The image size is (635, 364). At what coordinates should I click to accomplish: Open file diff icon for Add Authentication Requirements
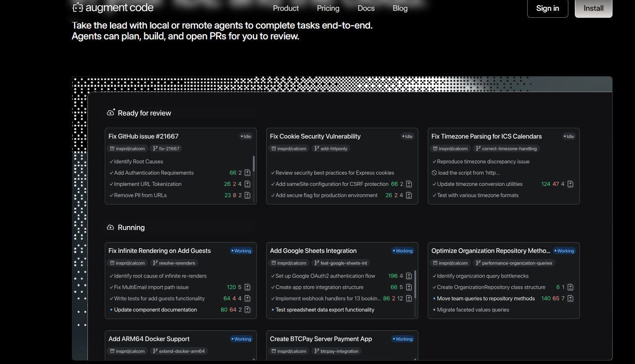[x=248, y=173]
